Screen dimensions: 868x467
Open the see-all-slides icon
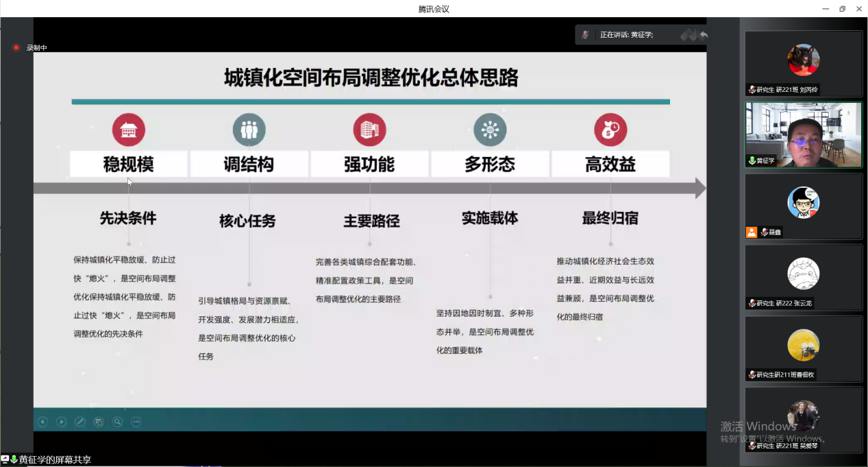[99, 422]
